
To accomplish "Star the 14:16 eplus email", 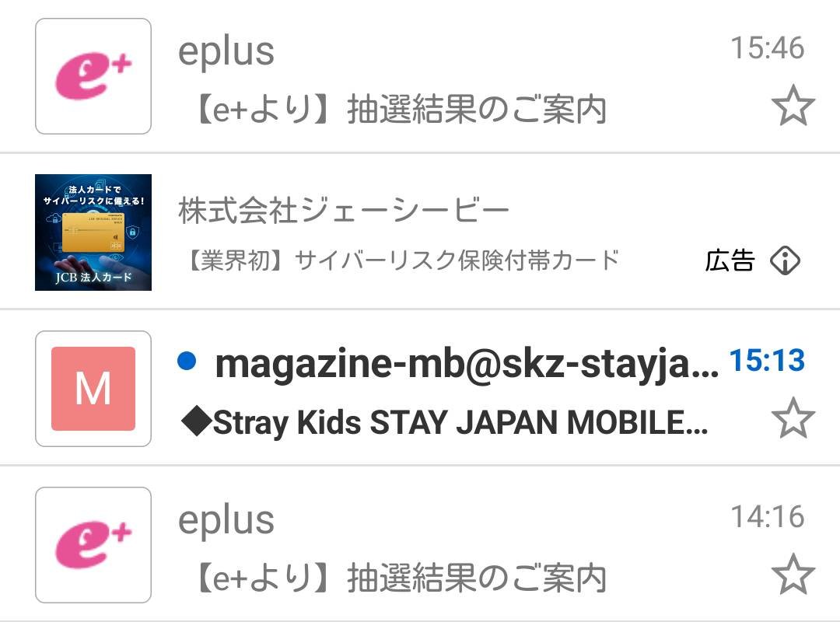I will coord(793,575).
